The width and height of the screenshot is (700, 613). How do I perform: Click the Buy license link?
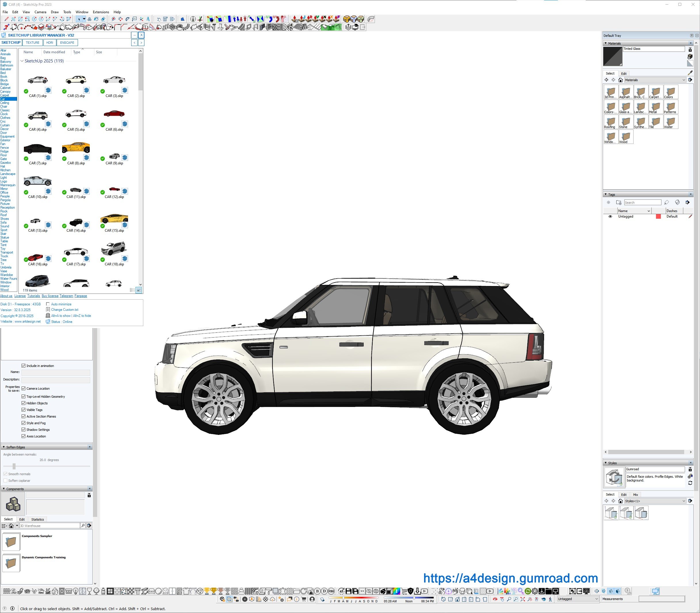50,296
